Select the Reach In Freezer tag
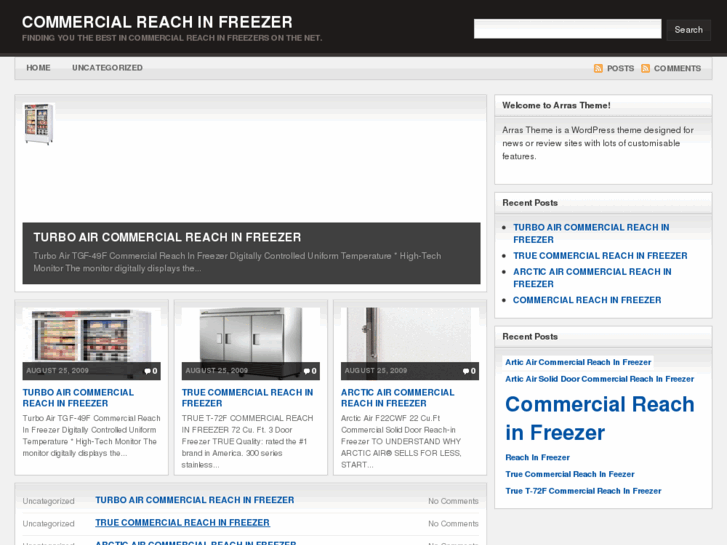Viewport: 727px width, 545px height. 537,457
